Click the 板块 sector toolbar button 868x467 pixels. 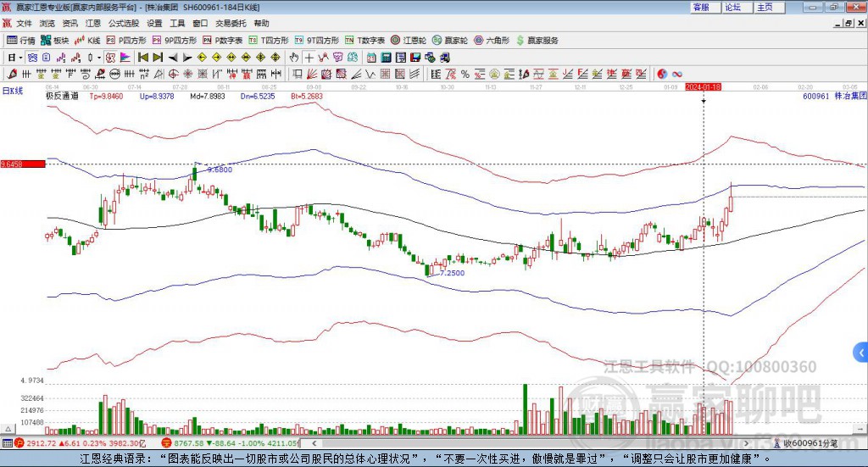(x=55, y=40)
